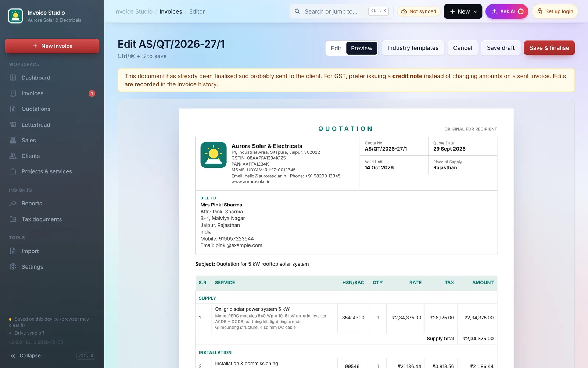Image resolution: width=588 pixels, height=368 pixels.
Task: Click the Invoices breadcrumb
Action: coord(171,11)
